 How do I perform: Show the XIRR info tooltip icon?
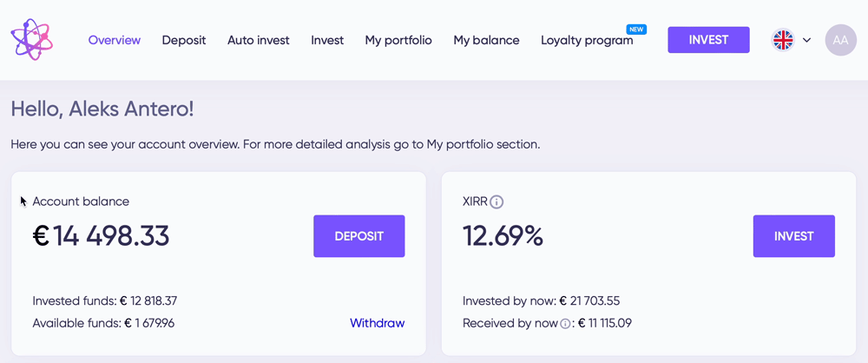pyautogui.click(x=496, y=201)
